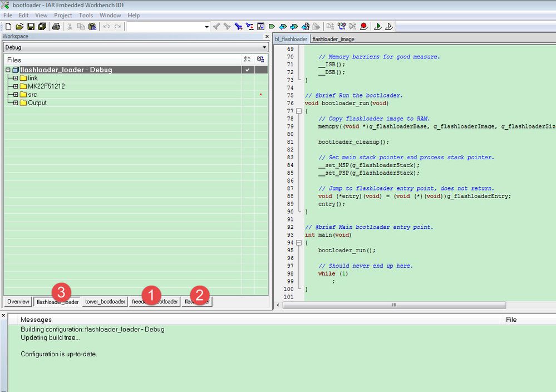The height and width of the screenshot is (392, 556).
Task: Select the Overview workspace tab
Action: coord(18,302)
